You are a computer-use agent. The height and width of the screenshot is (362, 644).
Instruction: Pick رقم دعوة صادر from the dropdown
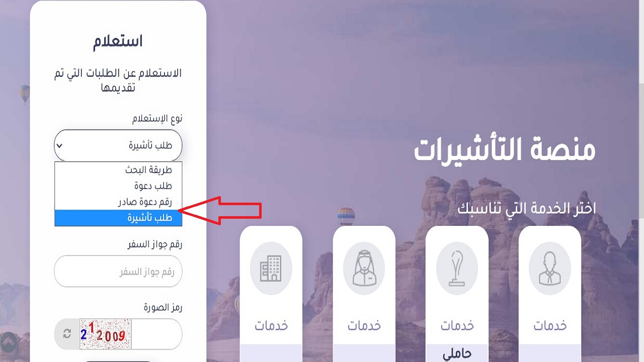(x=118, y=202)
